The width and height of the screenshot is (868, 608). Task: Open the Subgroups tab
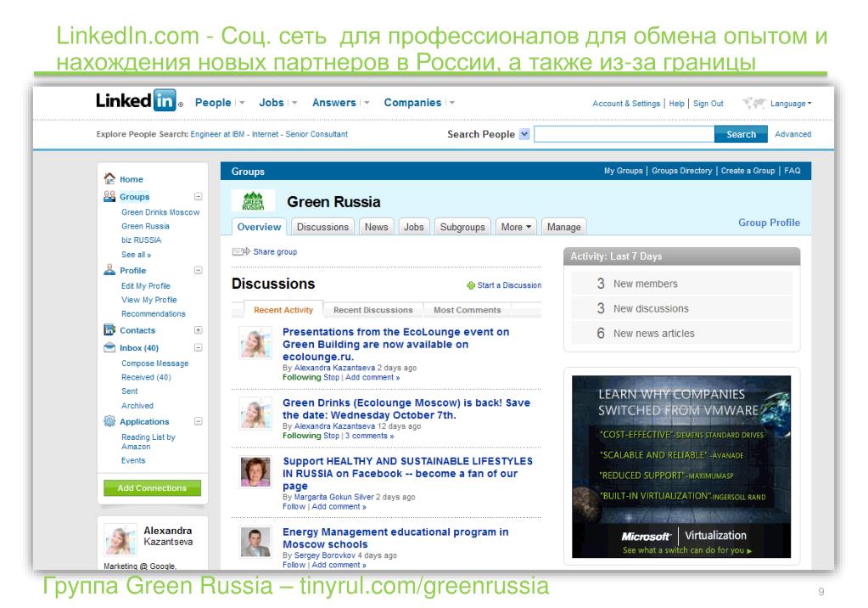click(x=462, y=227)
